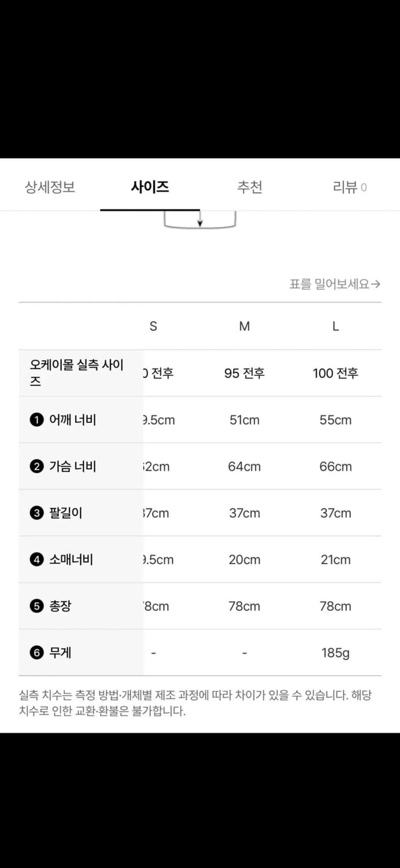The height and width of the screenshot is (868, 400).
Task: Select the 78cm 총장 value for M
Action: coord(244,606)
